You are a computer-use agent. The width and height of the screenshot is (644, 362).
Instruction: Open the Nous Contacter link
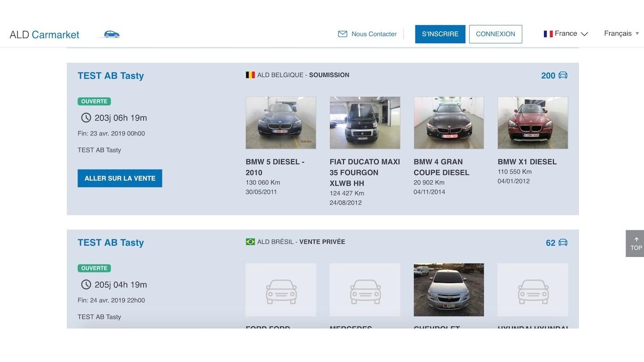click(374, 34)
